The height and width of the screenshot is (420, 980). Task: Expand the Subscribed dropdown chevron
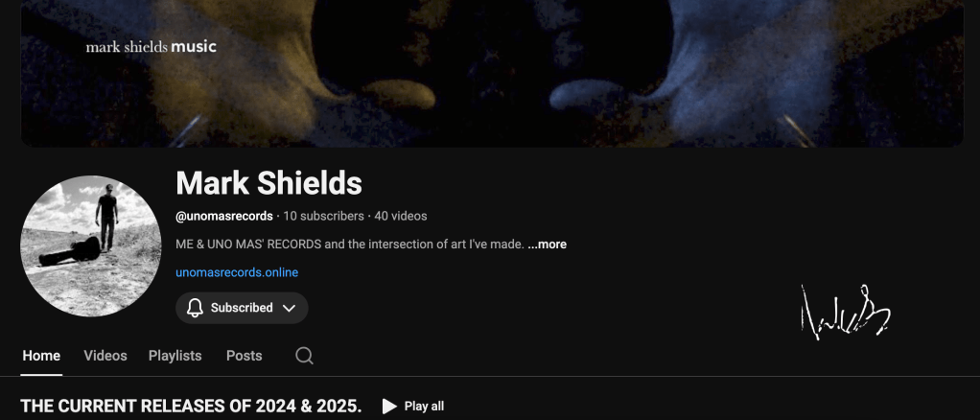[x=289, y=308]
